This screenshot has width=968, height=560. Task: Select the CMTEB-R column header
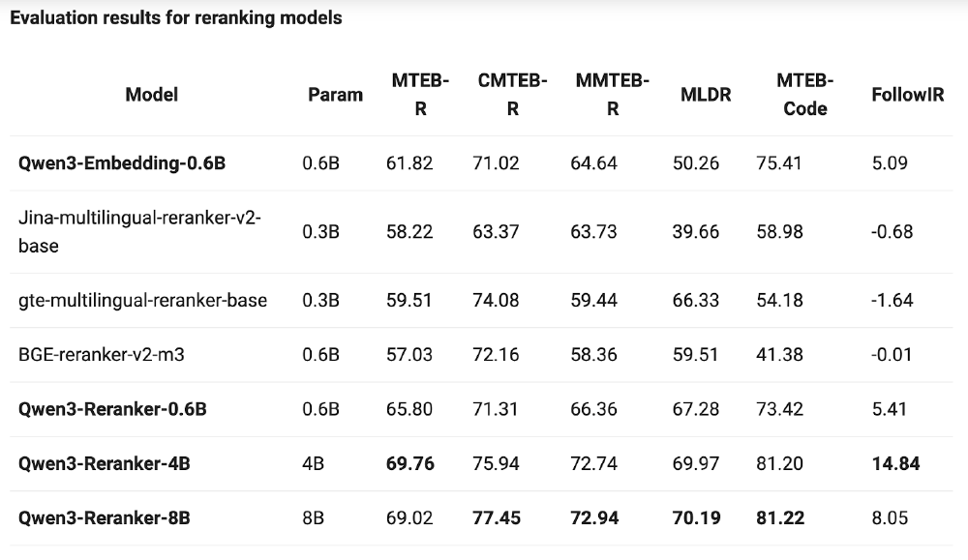512,95
